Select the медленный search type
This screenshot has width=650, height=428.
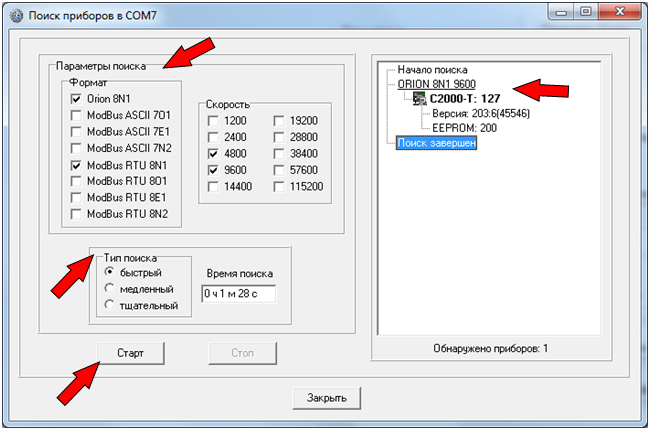coord(109,289)
